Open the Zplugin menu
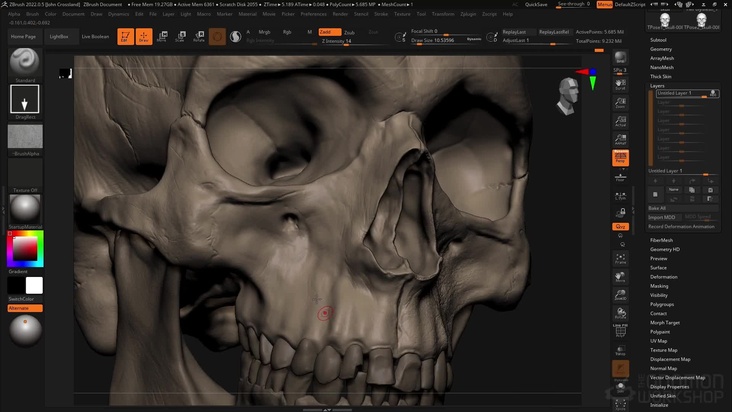Viewport: 732px width, 412px height. tap(468, 14)
